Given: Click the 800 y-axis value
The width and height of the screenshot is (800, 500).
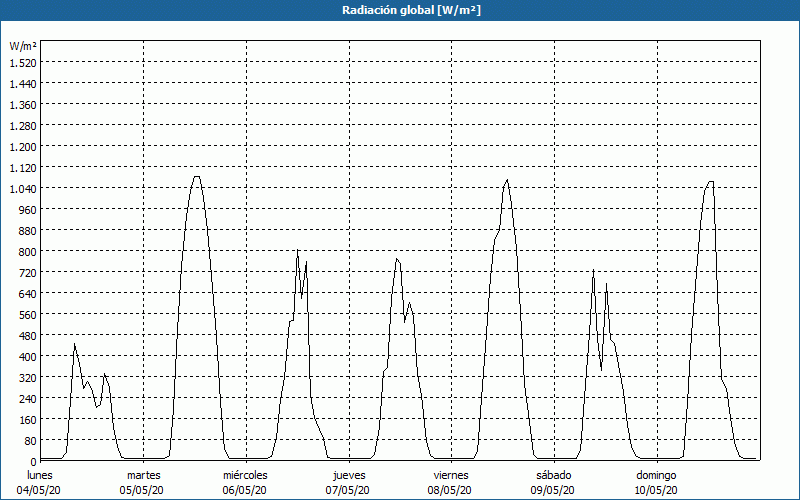Looking at the screenshot, I should pos(27,252).
